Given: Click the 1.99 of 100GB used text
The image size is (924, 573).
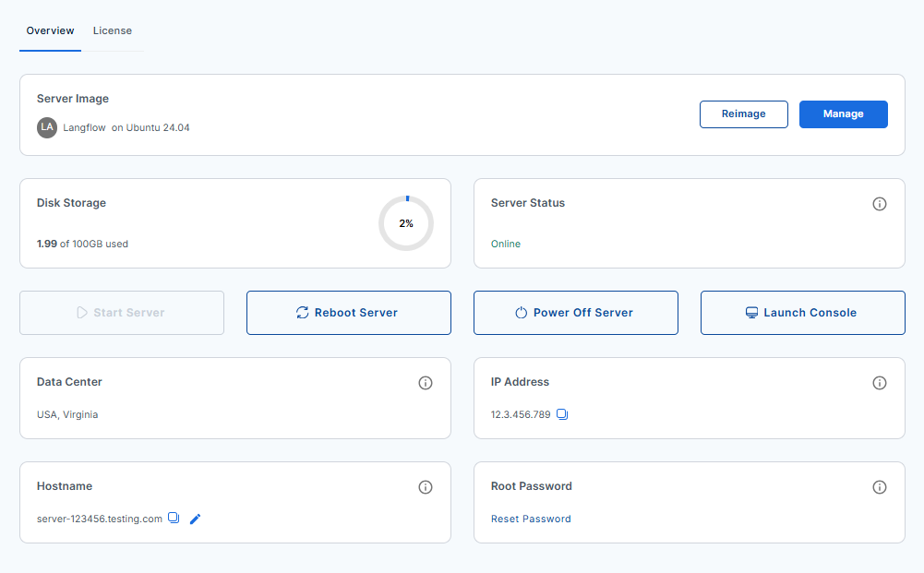Looking at the screenshot, I should tap(82, 244).
